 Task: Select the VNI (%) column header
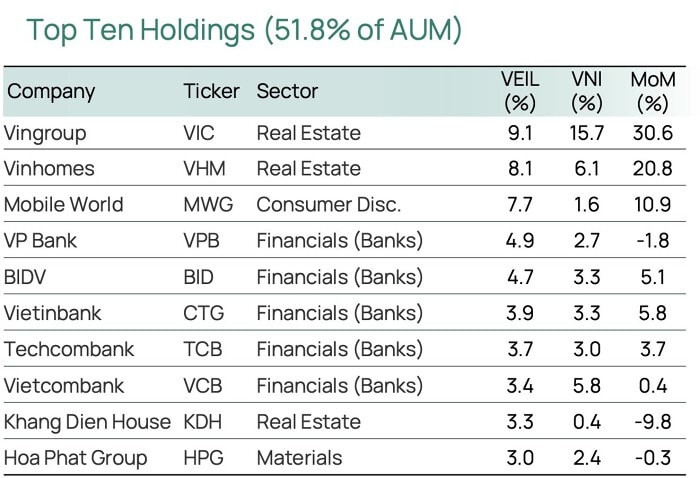pos(586,91)
